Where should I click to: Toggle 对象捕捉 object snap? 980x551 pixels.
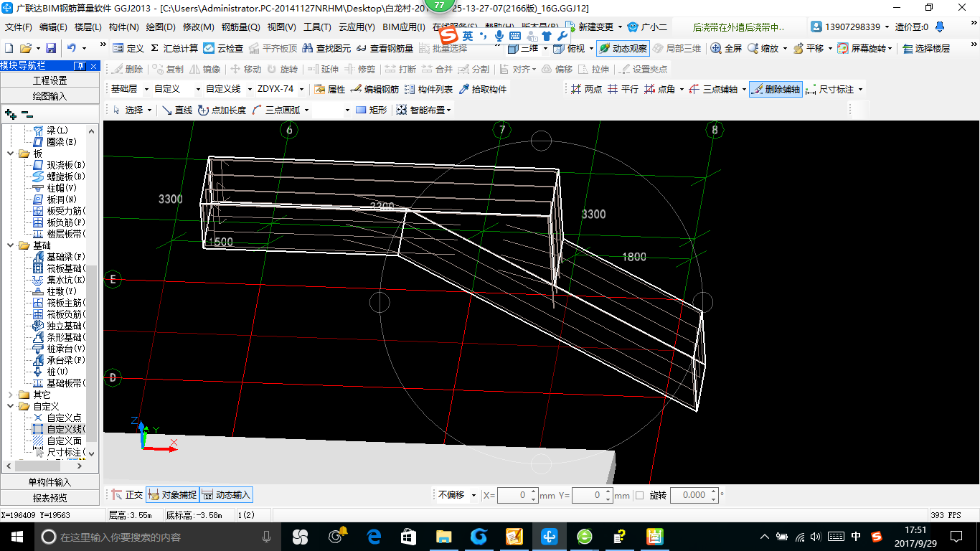(x=172, y=495)
